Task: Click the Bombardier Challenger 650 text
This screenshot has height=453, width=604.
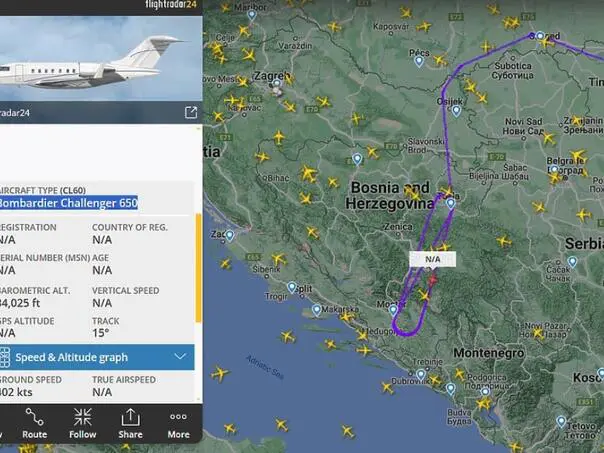Action: click(x=69, y=203)
